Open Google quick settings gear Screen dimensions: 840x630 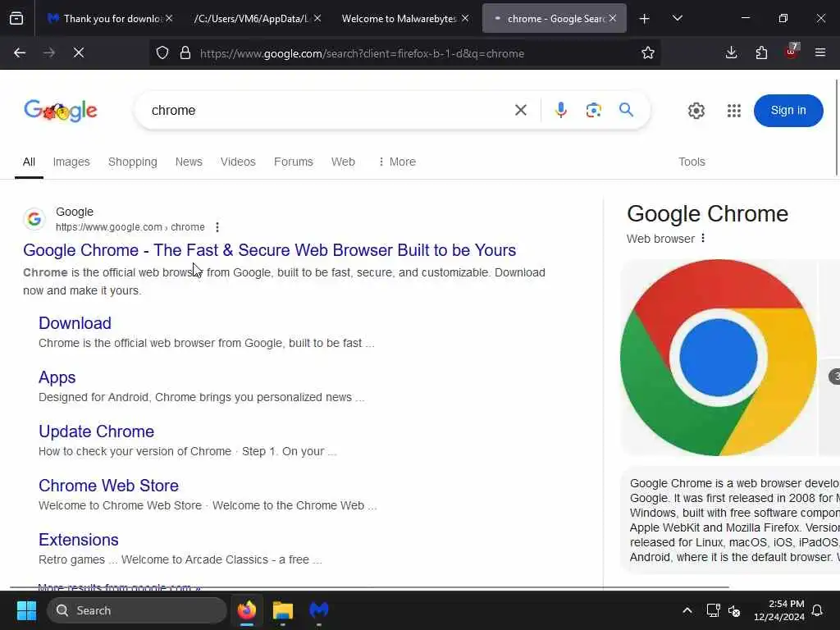point(696,111)
